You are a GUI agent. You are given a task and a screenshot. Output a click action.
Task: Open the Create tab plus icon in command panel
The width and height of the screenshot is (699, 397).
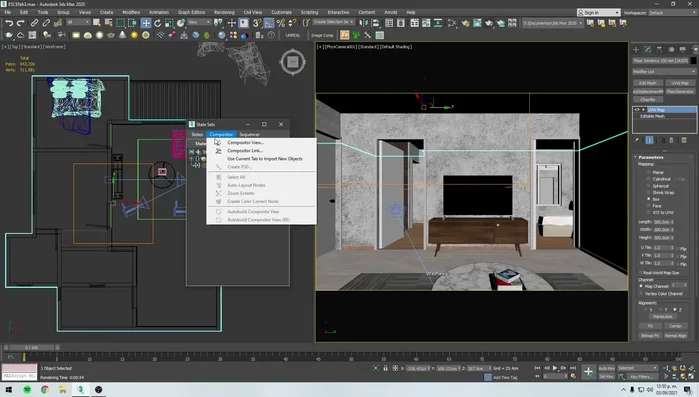tap(636, 49)
